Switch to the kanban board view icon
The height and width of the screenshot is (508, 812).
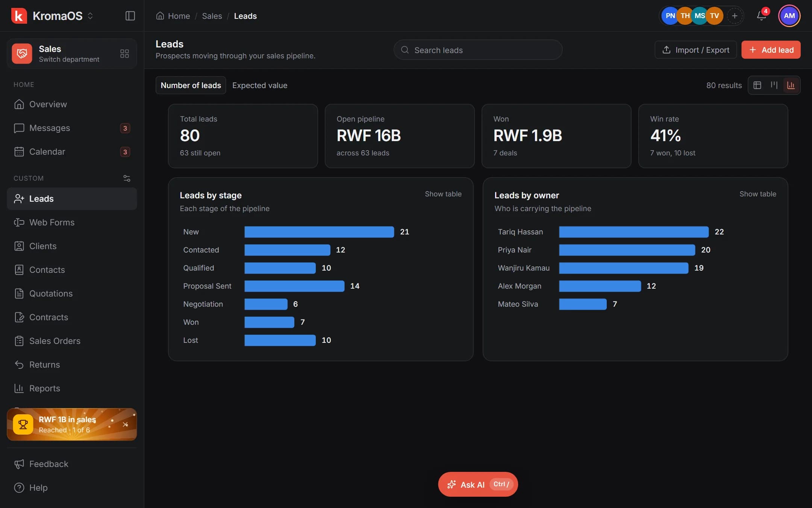774,85
